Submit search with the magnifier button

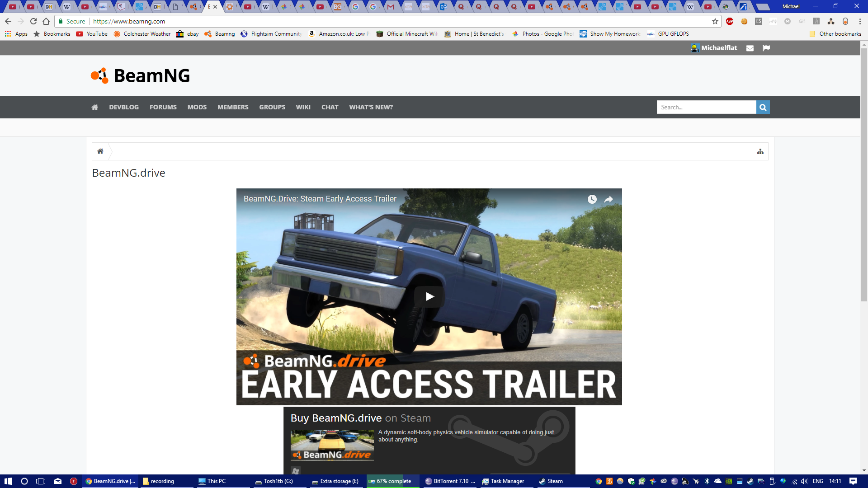click(763, 107)
